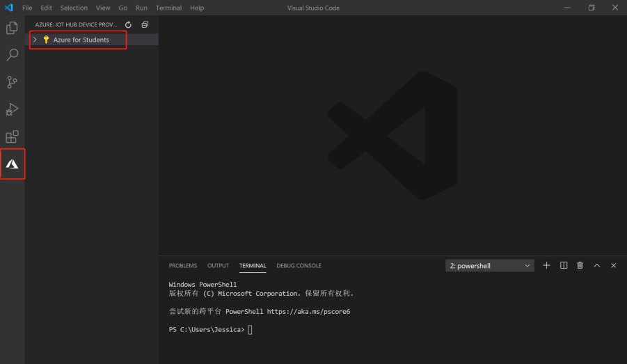Refresh the IoT Hub Device Provisioning panel

coord(128,25)
